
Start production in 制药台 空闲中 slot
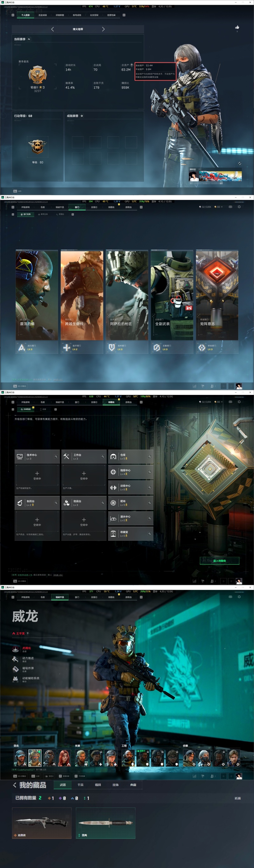pyautogui.click(x=37, y=522)
